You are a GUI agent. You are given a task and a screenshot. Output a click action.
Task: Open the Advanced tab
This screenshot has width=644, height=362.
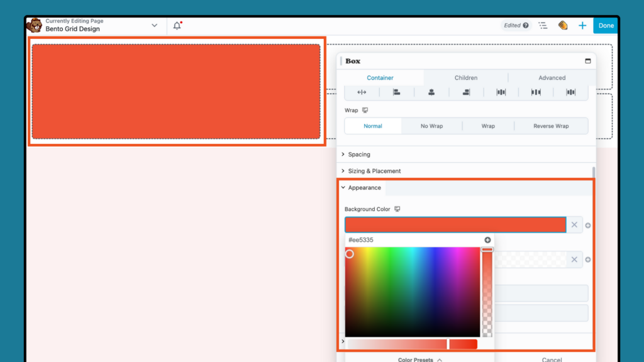pos(552,77)
